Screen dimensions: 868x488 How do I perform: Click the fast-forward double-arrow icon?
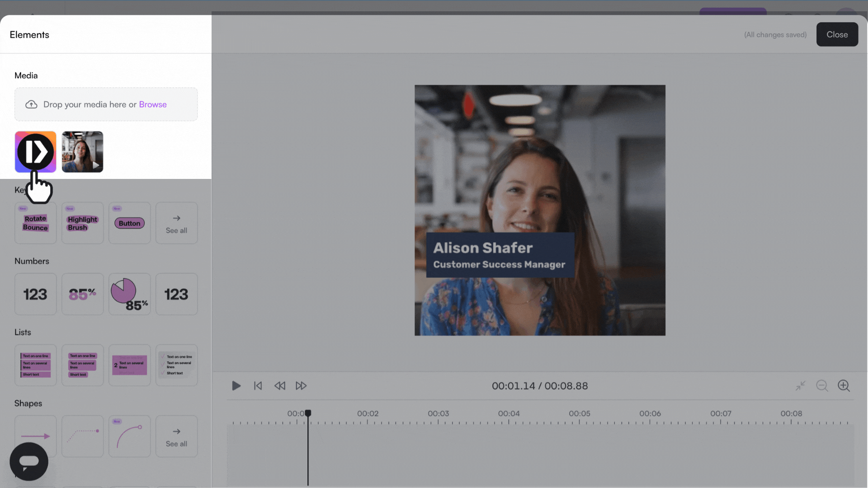tap(301, 386)
